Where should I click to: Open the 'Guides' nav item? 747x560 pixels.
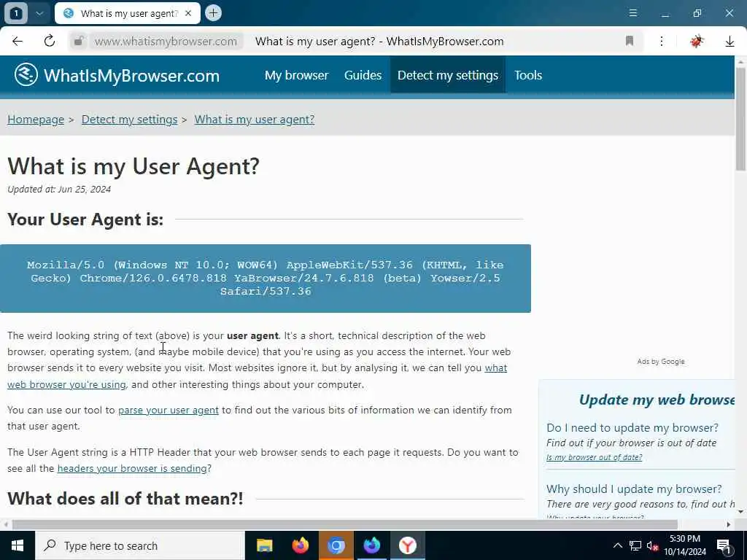pos(363,75)
